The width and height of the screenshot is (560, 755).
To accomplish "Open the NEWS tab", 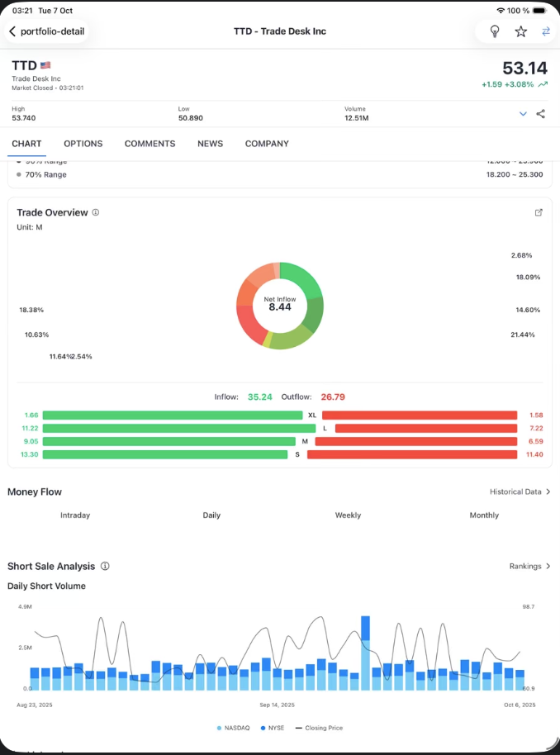I will 210,144.
